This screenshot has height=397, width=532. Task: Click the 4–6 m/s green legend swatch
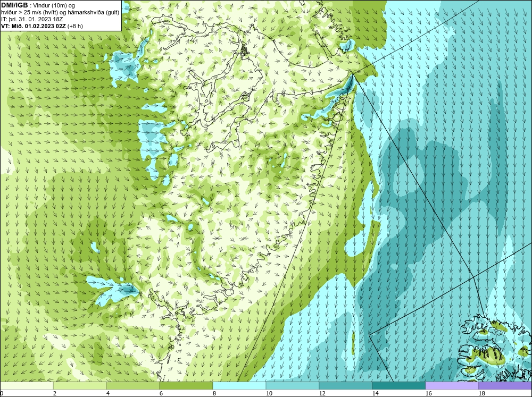pyautogui.click(x=133, y=386)
